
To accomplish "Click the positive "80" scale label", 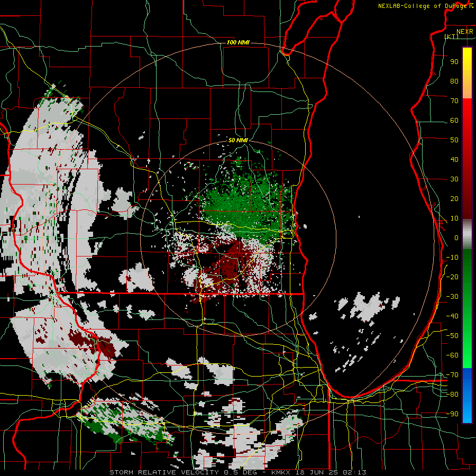I will click(454, 81).
